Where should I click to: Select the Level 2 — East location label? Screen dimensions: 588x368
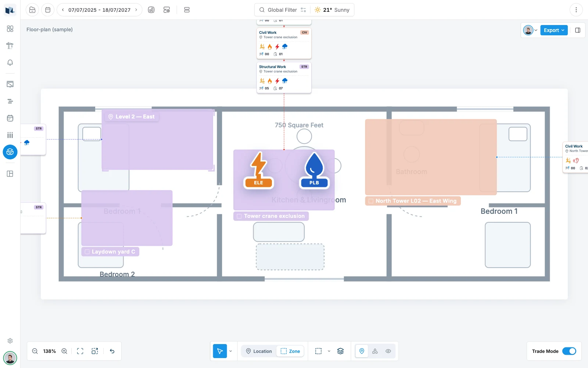(131, 117)
